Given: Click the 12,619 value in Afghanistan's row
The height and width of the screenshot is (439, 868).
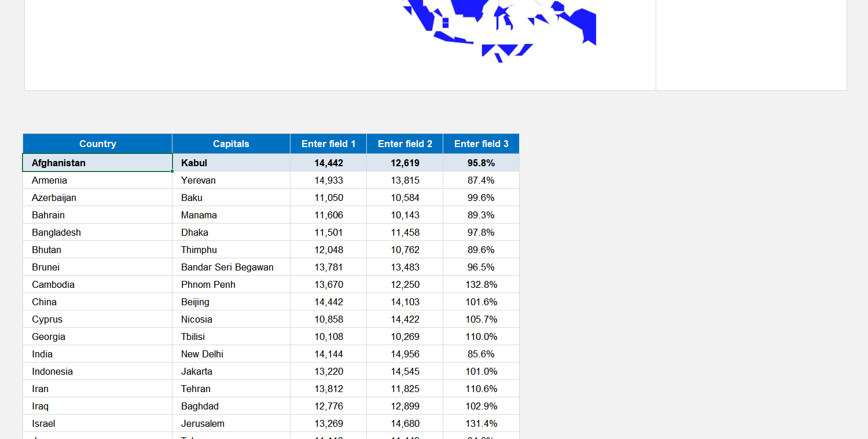Looking at the screenshot, I should pyautogui.click(x=404, y=163).
